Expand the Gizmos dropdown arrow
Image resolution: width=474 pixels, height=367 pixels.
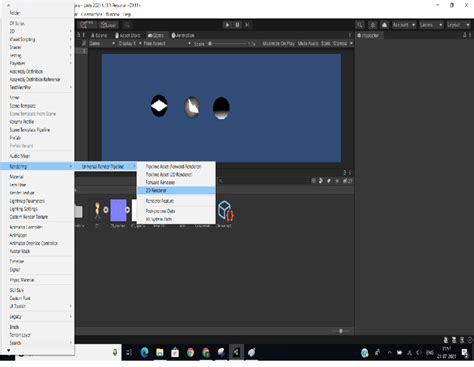351,44
